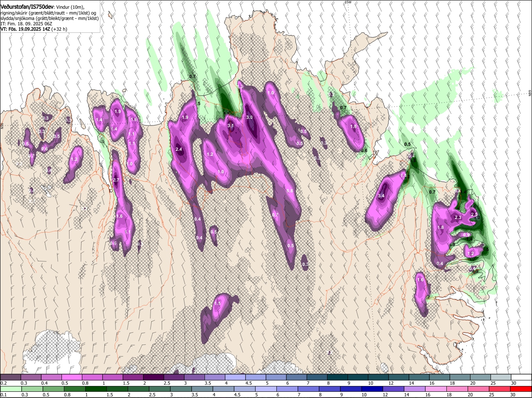Select the 1.5 value in the southern snow patch
Image resolution: width=532 pixels, height=398 pixels.
pos(217,304)
